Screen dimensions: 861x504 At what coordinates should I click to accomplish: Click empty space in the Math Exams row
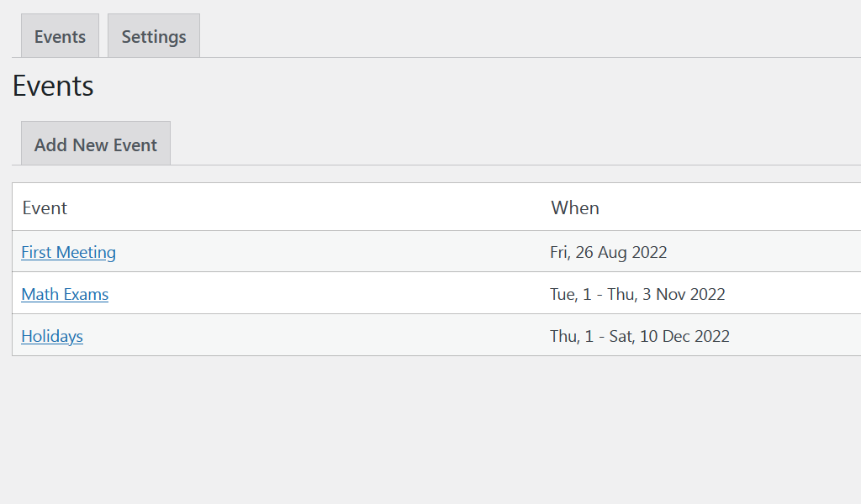point(330,293)
